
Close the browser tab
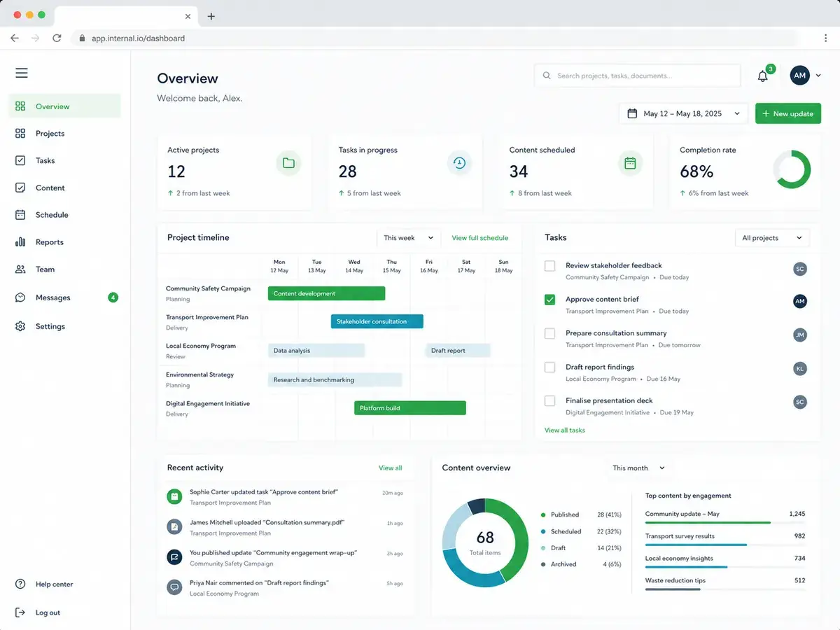pos(188,16)
